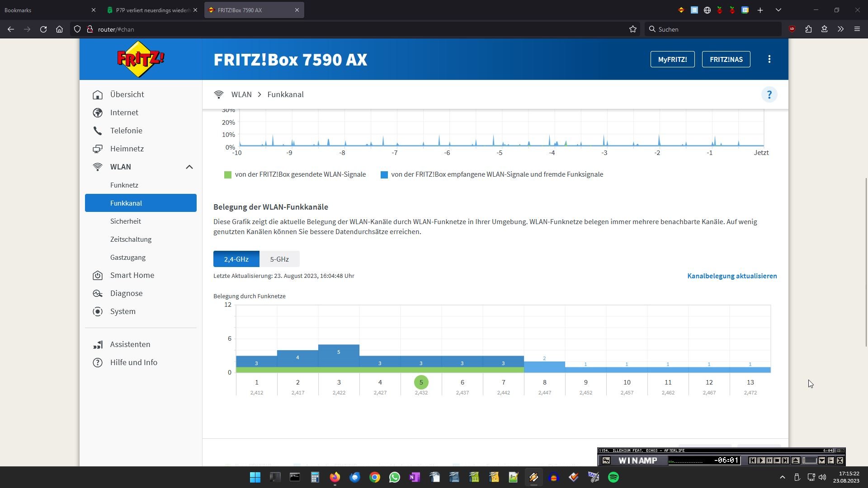Click Spotify icon in taskbar

click(x=613, y=477)
